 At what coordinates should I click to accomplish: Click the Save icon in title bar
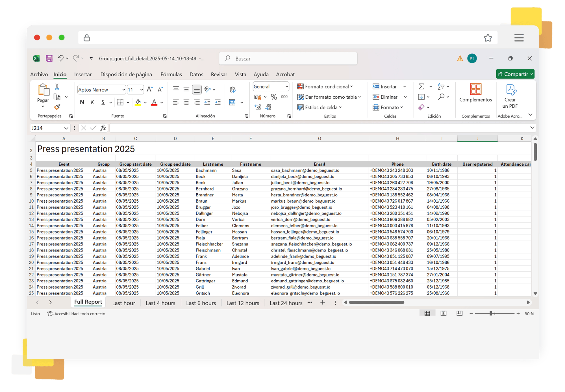[x=49, y=59]
